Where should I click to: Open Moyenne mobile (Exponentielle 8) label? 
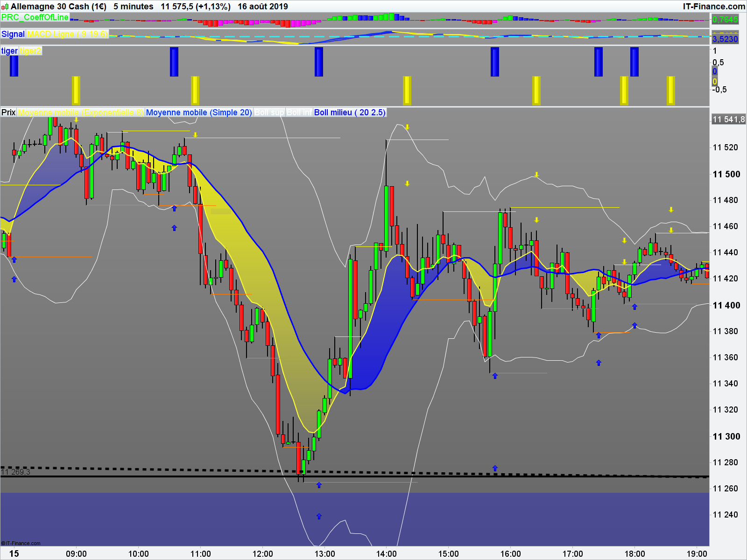point(81,112)
